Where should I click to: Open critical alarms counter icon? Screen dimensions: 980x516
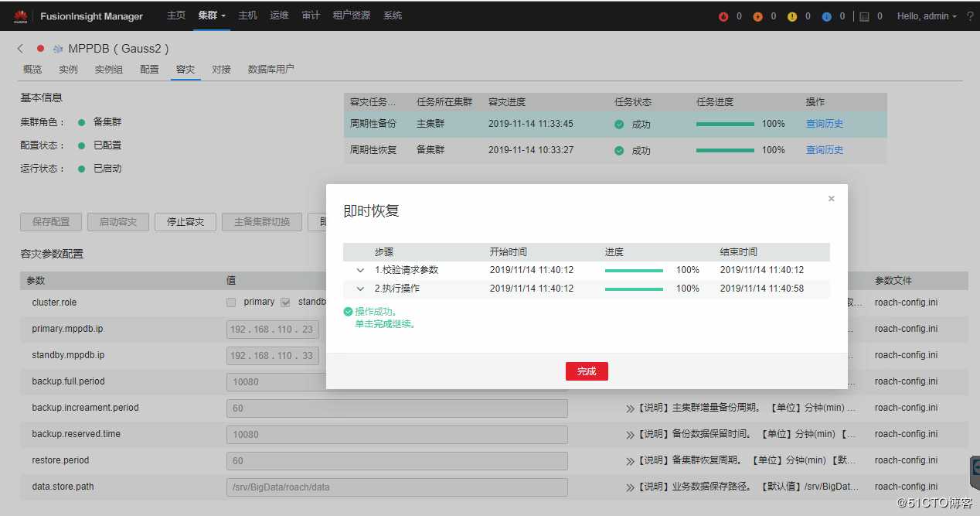pos(723,16)
